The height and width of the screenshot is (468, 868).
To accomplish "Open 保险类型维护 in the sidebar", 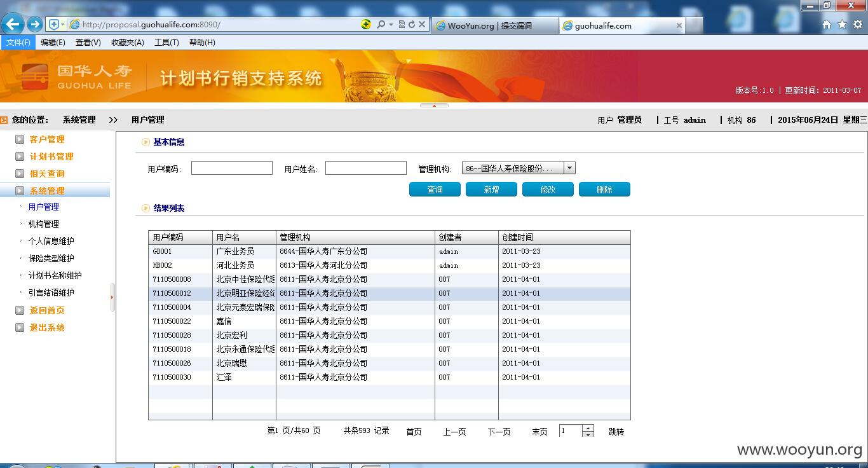I will 51,258.
